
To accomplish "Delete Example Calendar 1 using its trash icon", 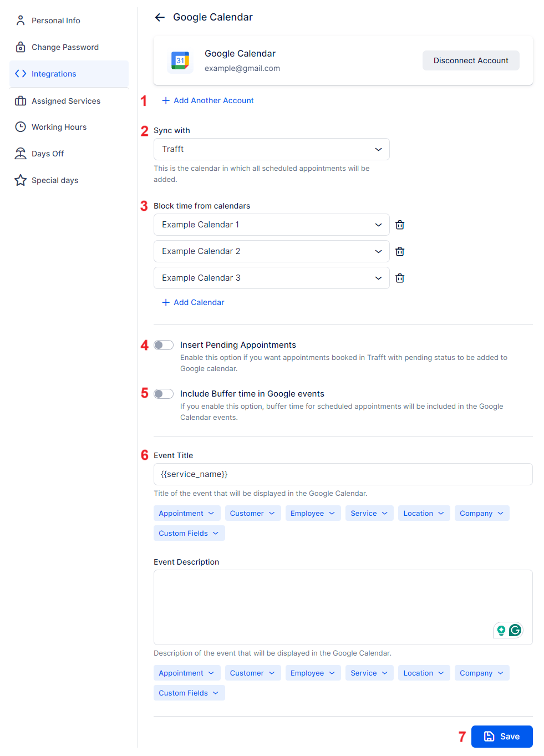I will pyautogui.click(x=400, y=225).
